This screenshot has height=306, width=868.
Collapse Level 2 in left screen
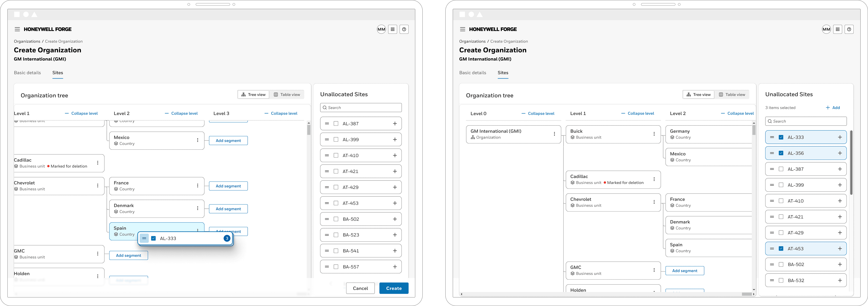(181, 113)
